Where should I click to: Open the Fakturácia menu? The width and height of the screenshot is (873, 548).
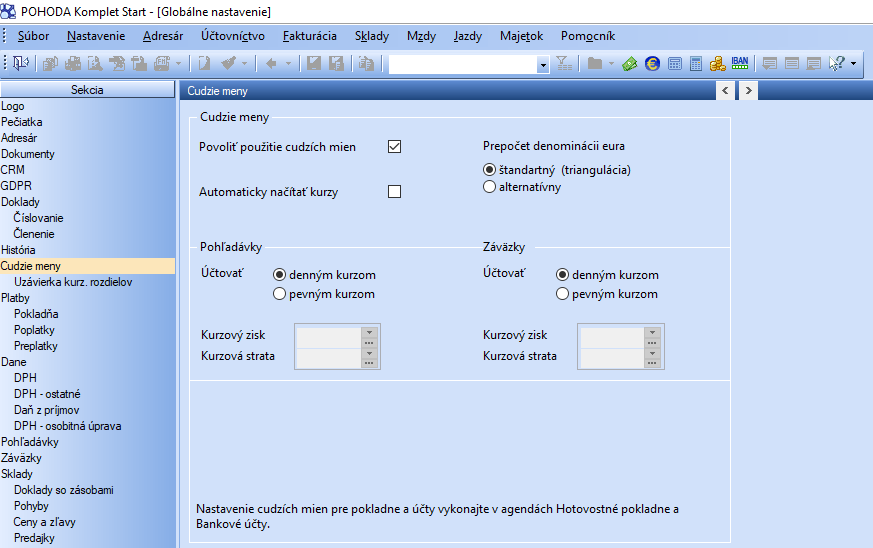pos(310,36)
